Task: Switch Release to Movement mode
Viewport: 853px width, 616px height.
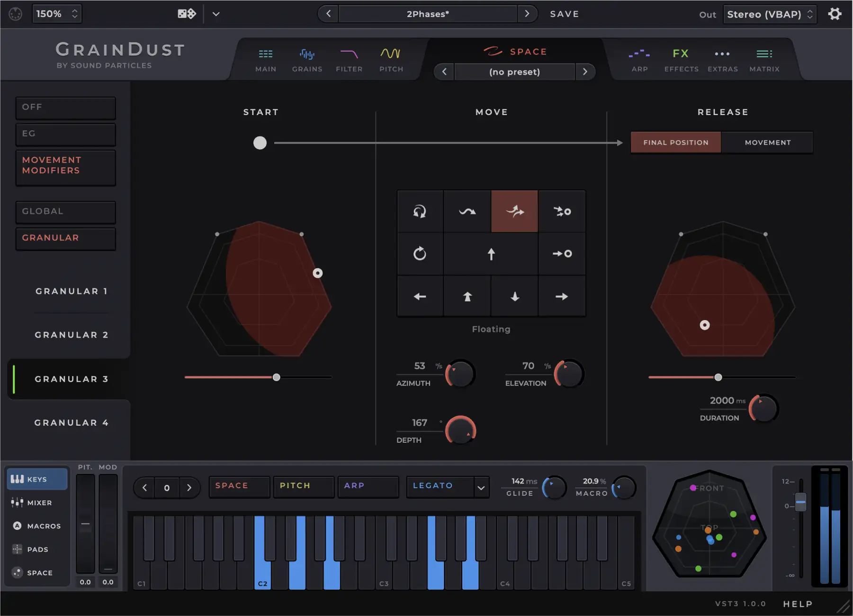Action: coord(767,142)
